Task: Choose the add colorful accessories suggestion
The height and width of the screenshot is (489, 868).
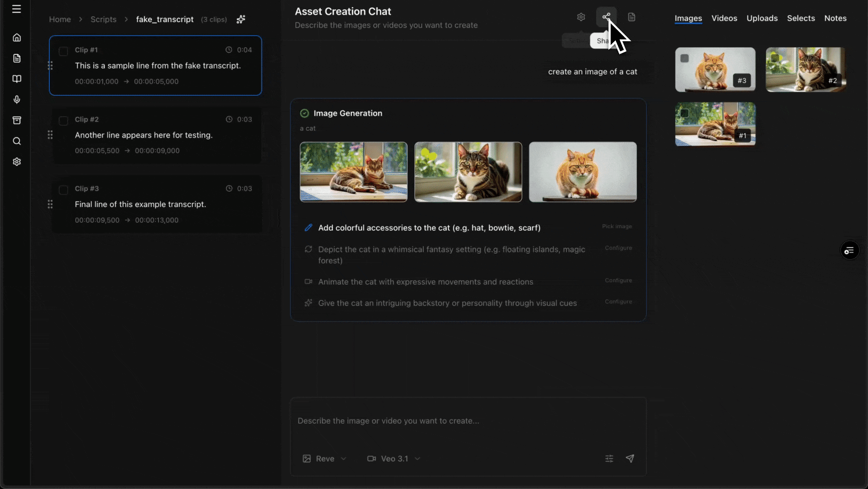Action: pos(429,228)
